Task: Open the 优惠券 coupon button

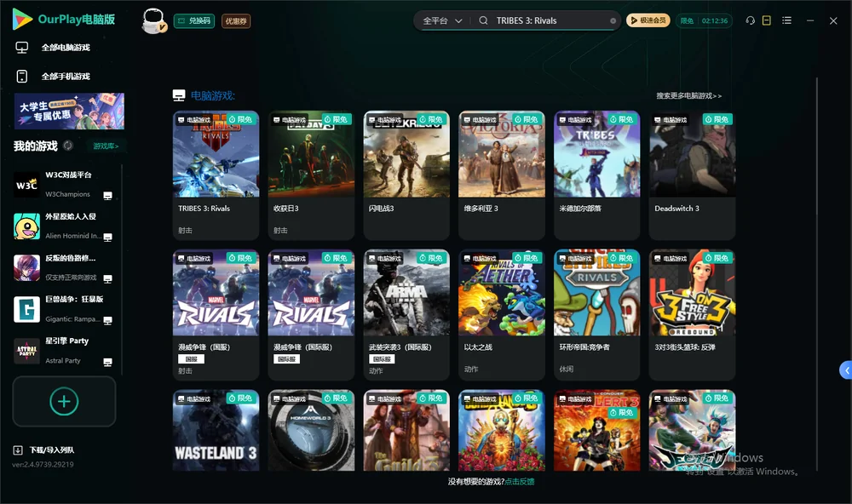Action: pyautogui.click(x=236, y=20)
